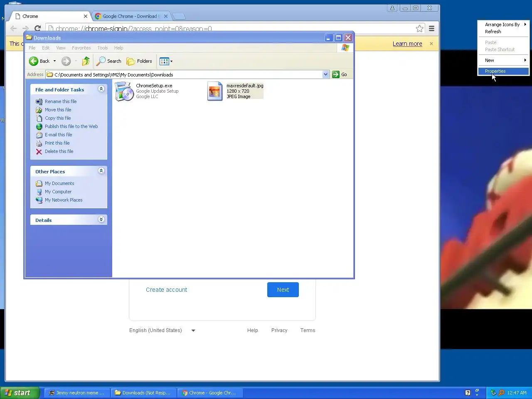Open My Documents under Other Places
Viewport: 532px width, 399px height.
click(59, 183)
